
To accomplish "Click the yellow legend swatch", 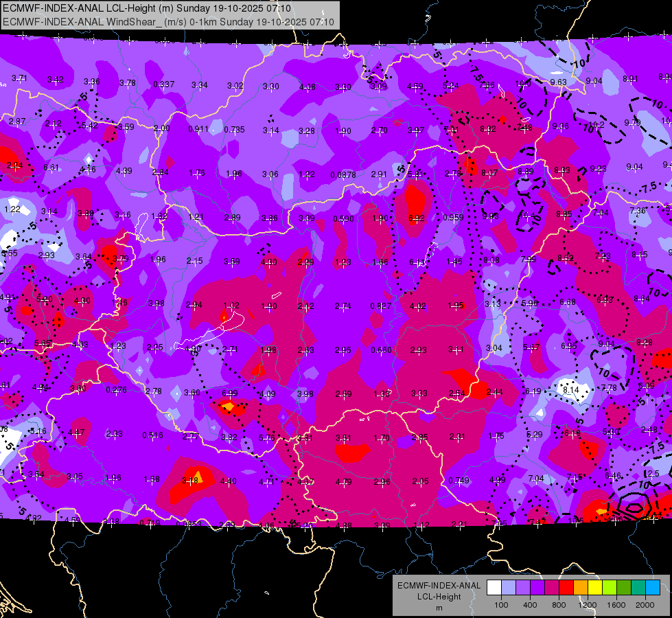I will coord(595,588).
